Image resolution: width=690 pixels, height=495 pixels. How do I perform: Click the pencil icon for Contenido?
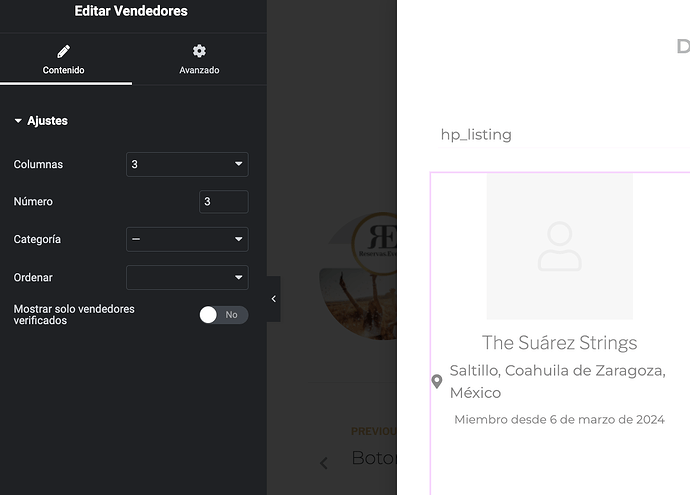[63, 51]
